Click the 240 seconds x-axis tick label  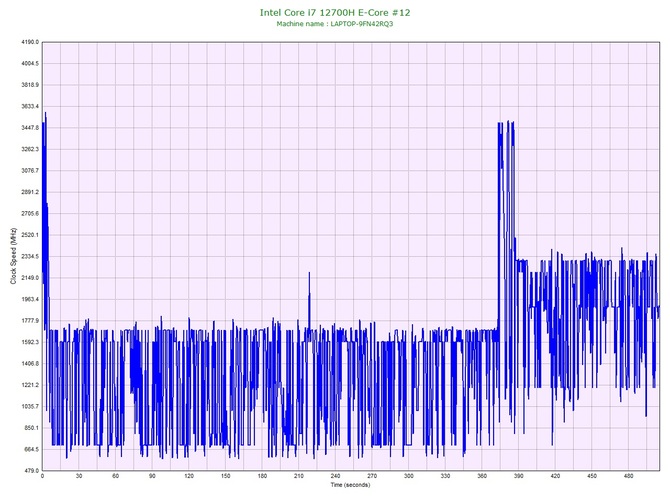click(x=335, y=476)
